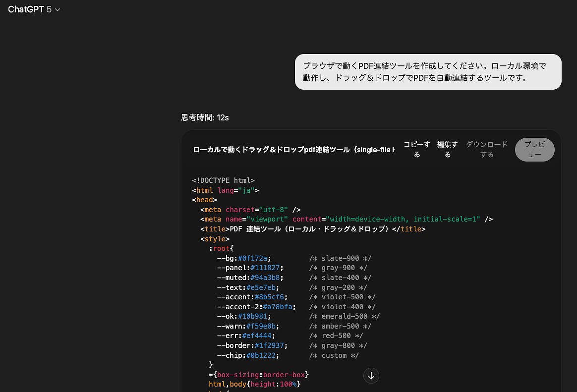Viewport: 577px width, 392px height.
Task: Click the scroll-to-bottom down arrow button
Action: 371,376
